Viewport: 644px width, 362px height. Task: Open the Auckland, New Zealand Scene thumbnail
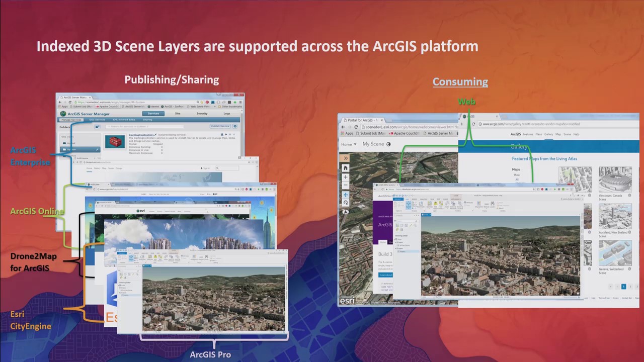[615, 217]
